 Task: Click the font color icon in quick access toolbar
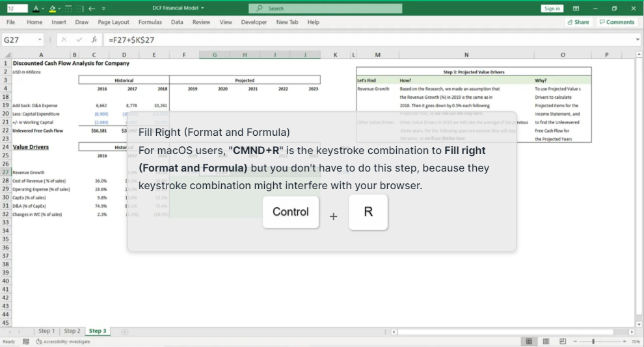point(36,8)
